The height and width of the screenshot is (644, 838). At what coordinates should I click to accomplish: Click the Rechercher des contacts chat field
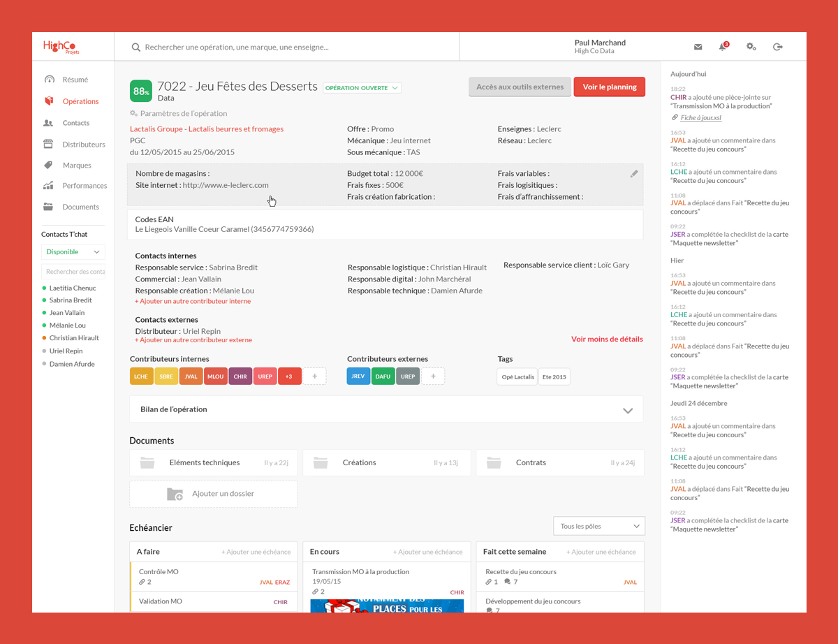pyautogui.click(x=73, y=272)
